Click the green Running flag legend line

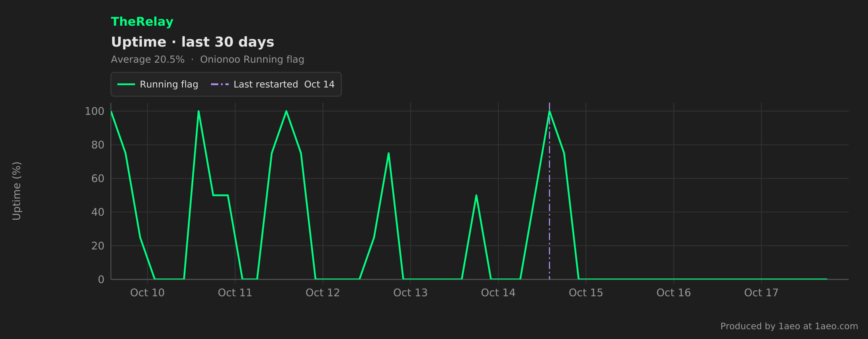(x=126, y=84)
